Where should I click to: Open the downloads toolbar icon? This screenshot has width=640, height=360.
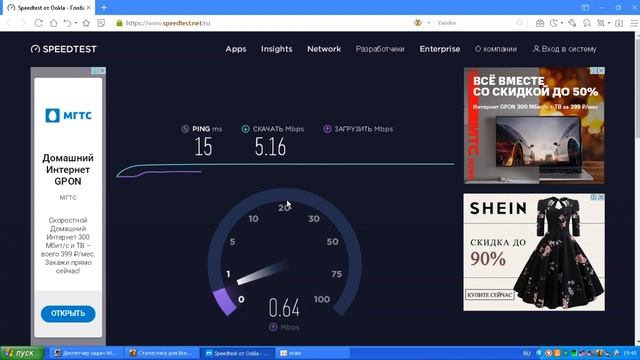point(619,23)
